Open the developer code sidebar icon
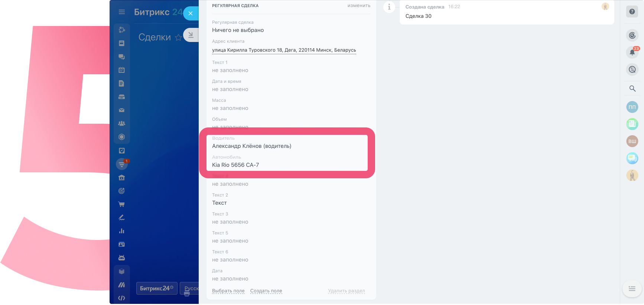This screenshot has width=644, height=305. [x=121, y=298]
